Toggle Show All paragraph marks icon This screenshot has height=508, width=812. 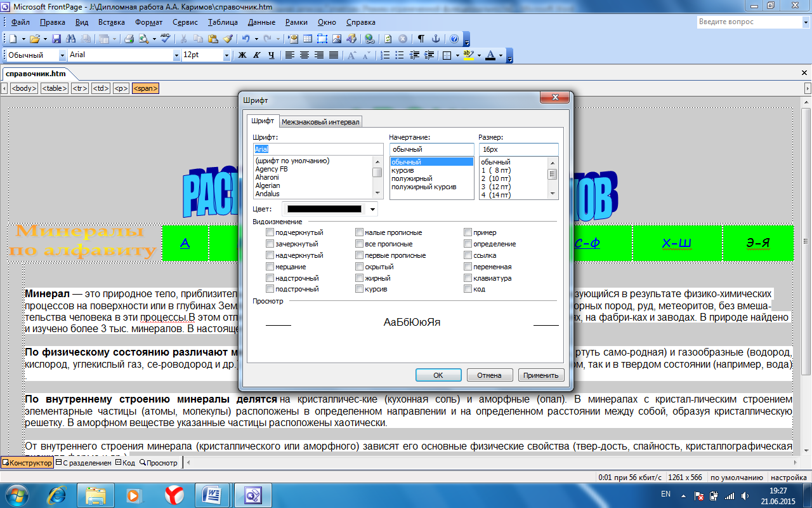coord(421,39)
